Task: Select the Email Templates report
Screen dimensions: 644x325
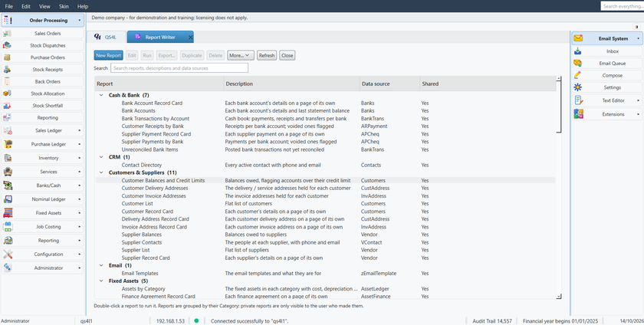Action: click(x=140, y=273)
